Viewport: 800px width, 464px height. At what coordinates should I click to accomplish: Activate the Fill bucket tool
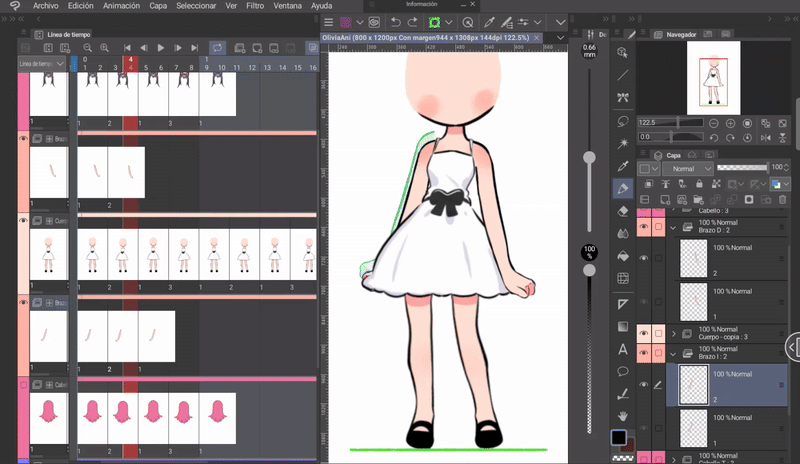(623, 256)
